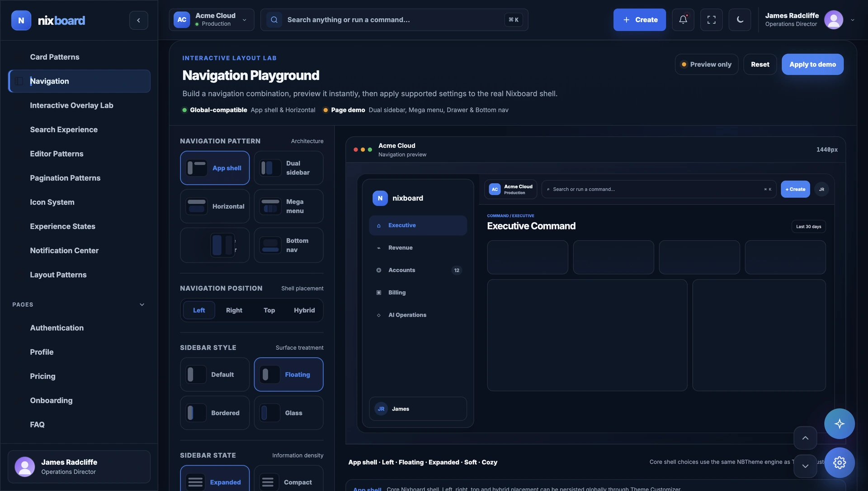Click the Reset button
This screenshot has height=491, width=868.
tap(760, 65)
